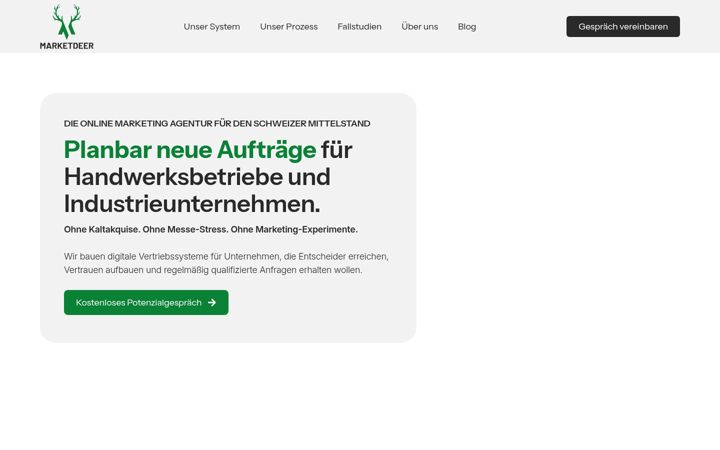The width and height of the screenshot is (720, 450).
Task: Go to Fallstudien page
Action: click(x=360, y=27)
